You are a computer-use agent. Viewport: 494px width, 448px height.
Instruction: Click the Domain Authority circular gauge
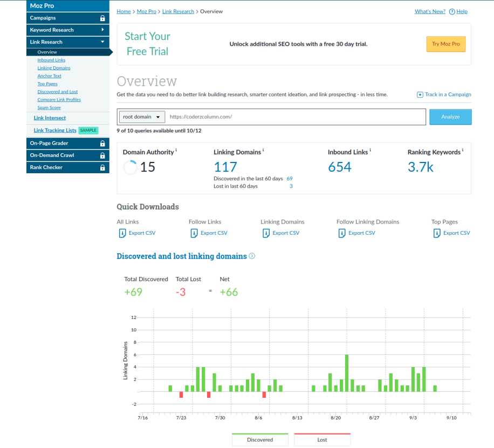tap(130, 167)
